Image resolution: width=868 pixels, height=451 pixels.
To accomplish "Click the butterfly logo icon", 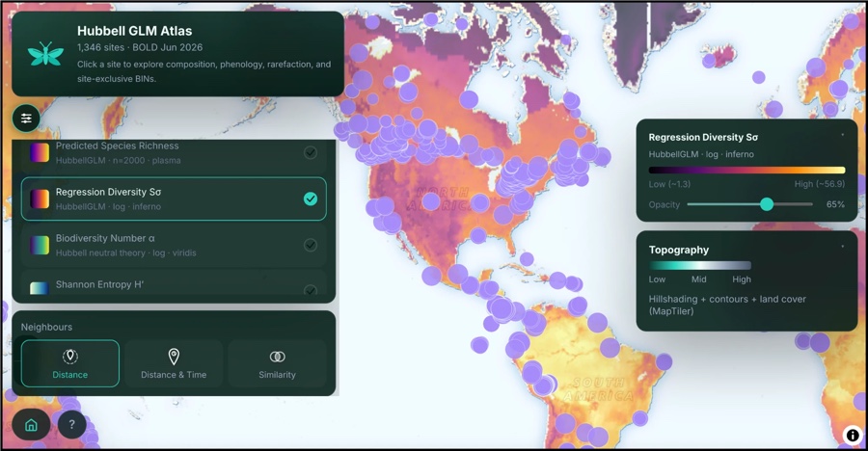I will click(45, 54).
